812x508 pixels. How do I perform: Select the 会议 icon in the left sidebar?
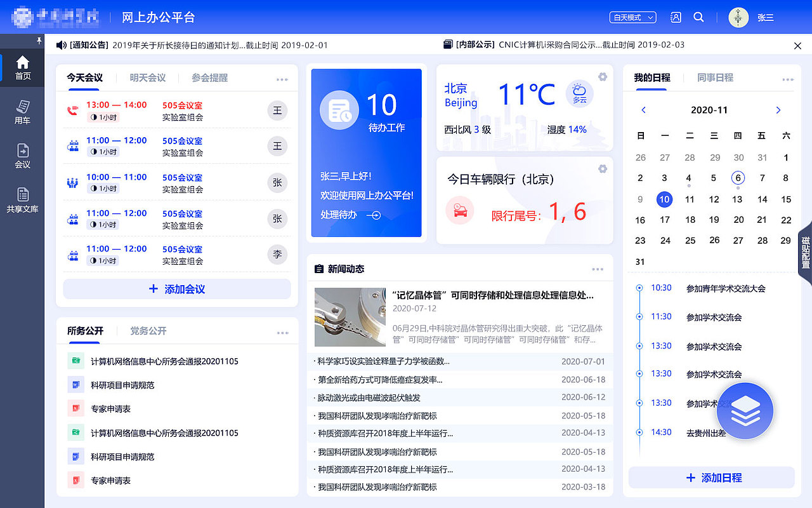22,154
